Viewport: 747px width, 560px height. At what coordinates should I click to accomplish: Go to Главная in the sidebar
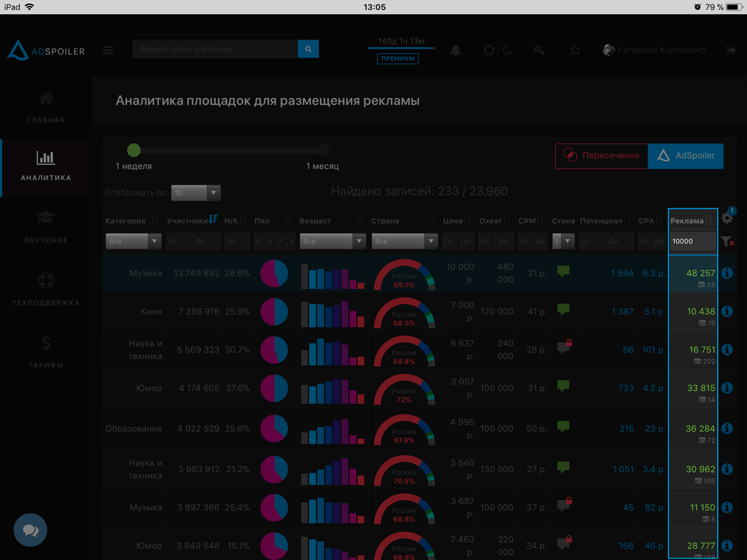click(46, 107)
